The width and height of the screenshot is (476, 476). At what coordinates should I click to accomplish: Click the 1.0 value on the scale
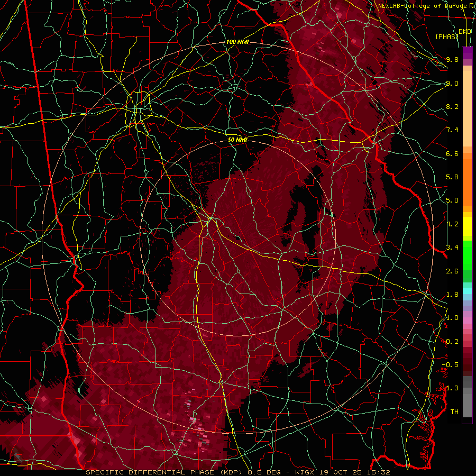point(452,318)
